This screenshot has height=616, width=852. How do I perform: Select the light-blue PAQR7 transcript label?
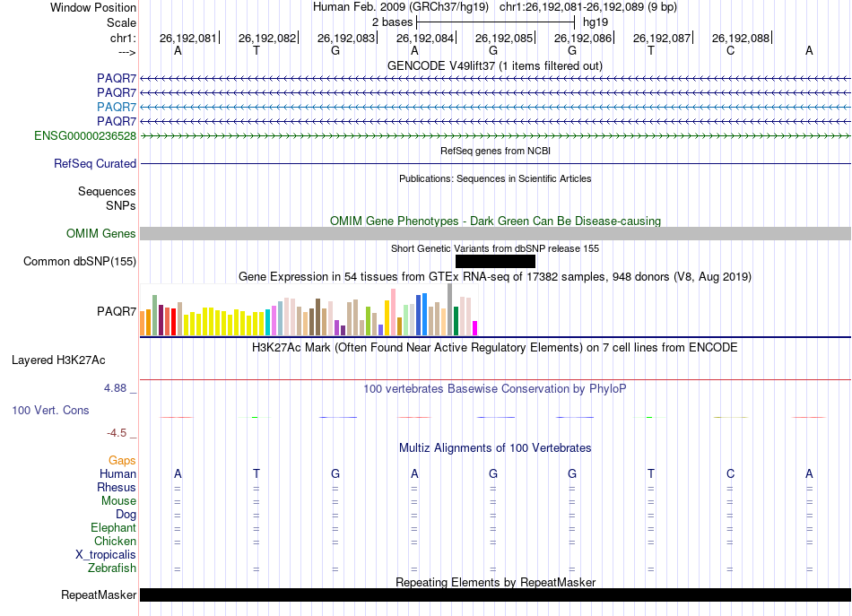point(117,107)
